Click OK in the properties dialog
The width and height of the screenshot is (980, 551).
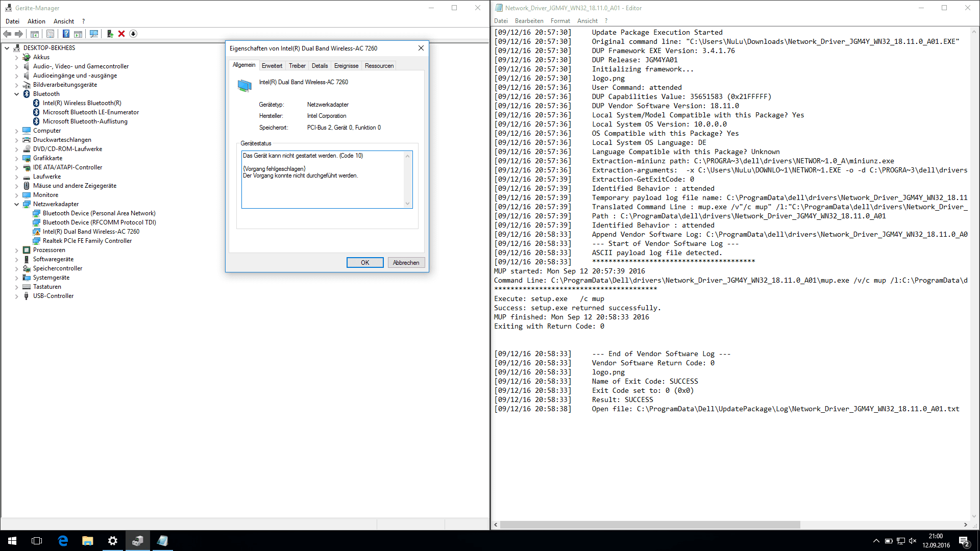365,263
